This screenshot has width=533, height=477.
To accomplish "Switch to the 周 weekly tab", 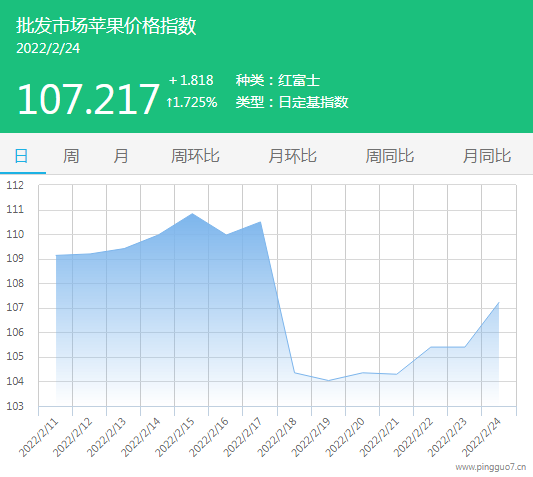I will tap(71, 156).
